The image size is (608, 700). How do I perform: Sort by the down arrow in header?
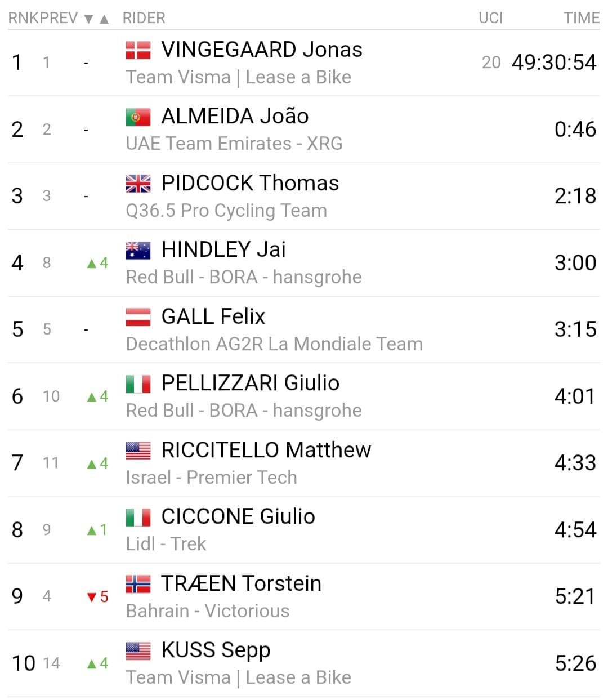click(x=88, y=19)
